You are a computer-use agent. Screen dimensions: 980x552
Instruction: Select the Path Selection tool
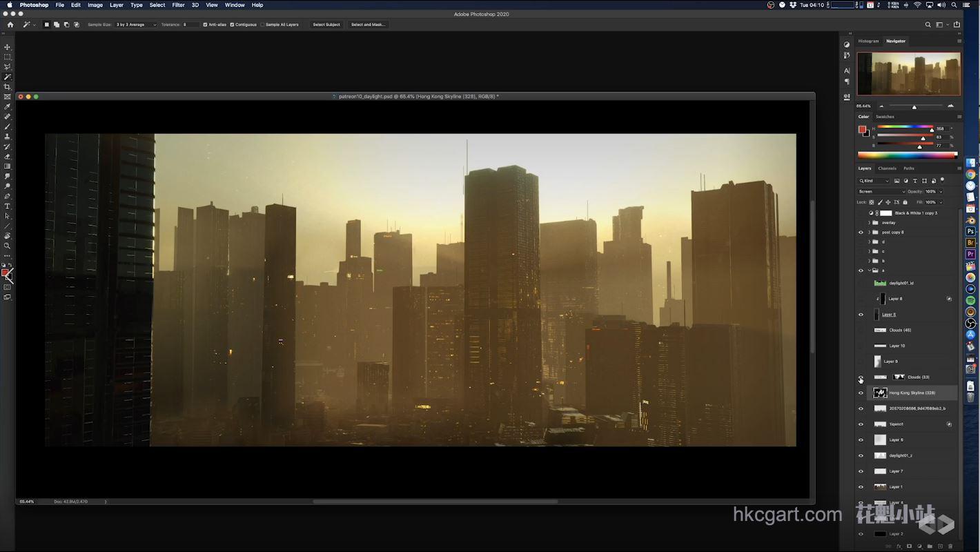click(8, 216)
